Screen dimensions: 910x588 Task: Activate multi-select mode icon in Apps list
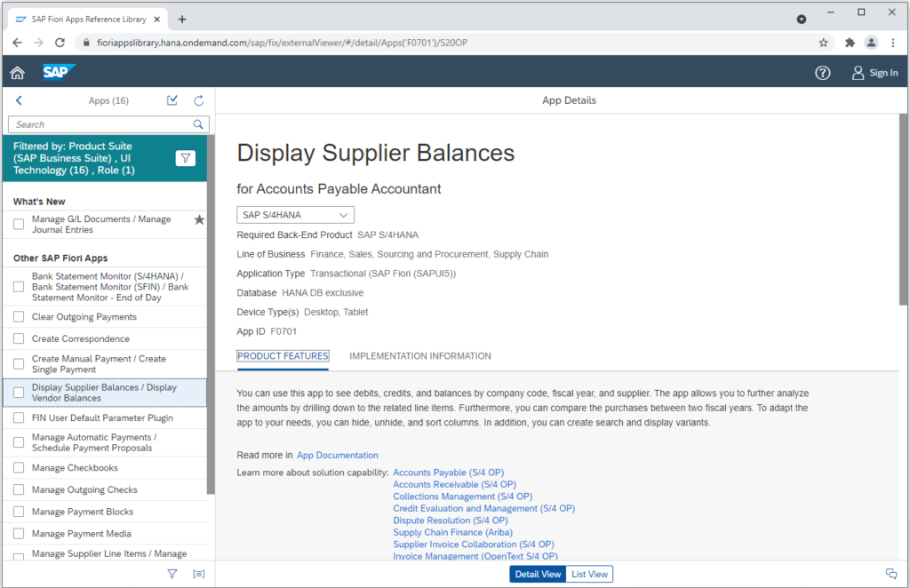172,100
